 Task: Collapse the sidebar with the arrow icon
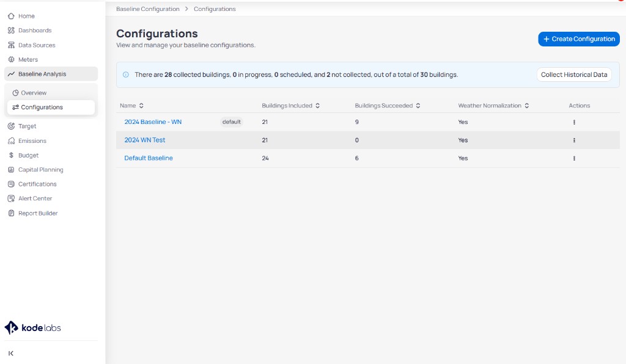point(11,353)
